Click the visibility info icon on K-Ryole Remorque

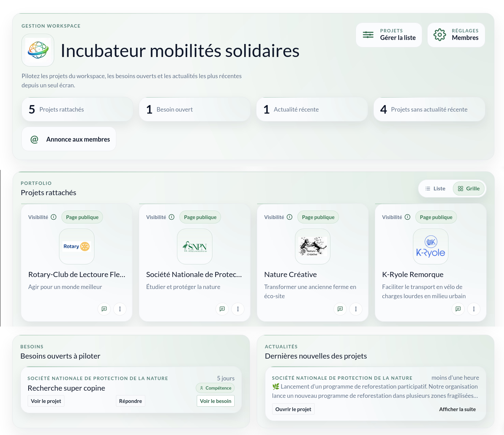(x=408, y=217)
